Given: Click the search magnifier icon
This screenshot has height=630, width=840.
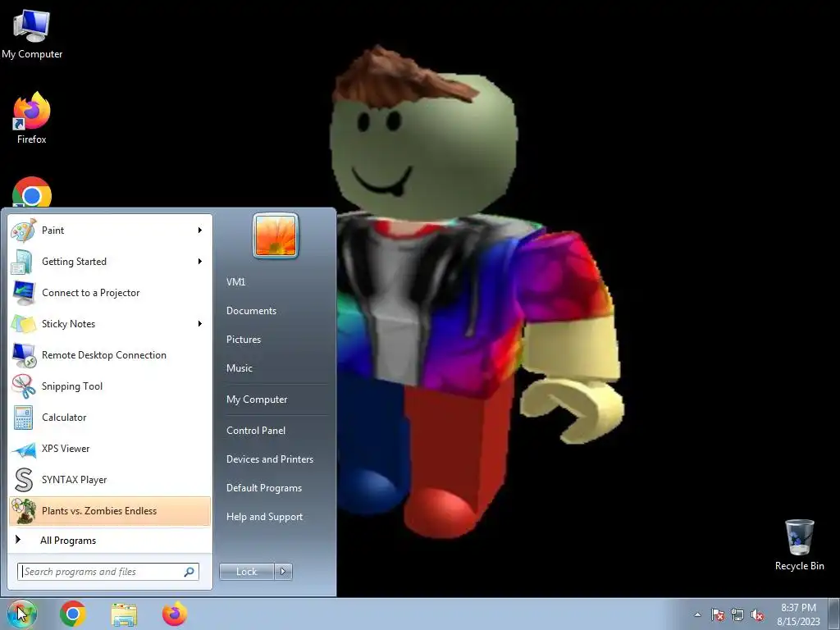Looking at the screenshot, I should point(189,572).
